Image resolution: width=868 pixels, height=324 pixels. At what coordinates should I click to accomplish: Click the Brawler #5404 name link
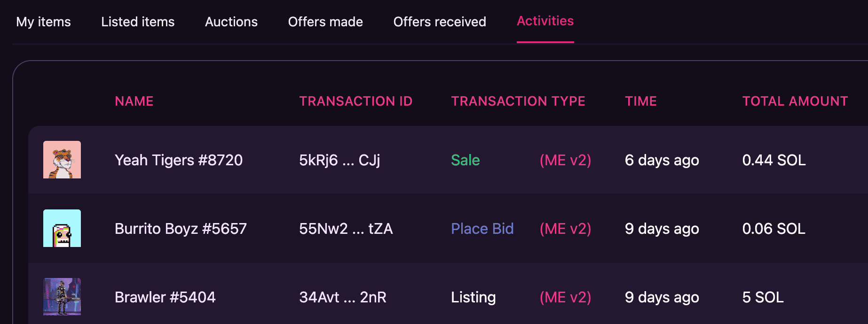pyautogui.click(x=166, y=297)
